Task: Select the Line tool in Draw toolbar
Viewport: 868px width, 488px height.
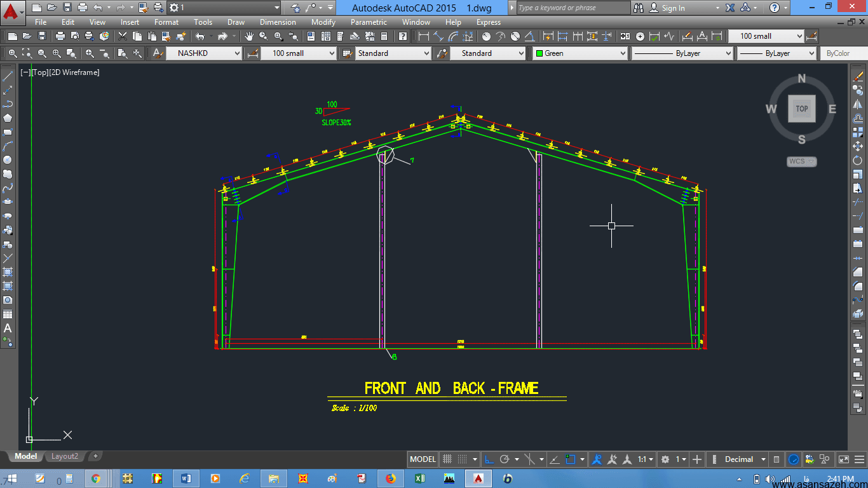Action: pyautogui.click(x=8, y=76)
